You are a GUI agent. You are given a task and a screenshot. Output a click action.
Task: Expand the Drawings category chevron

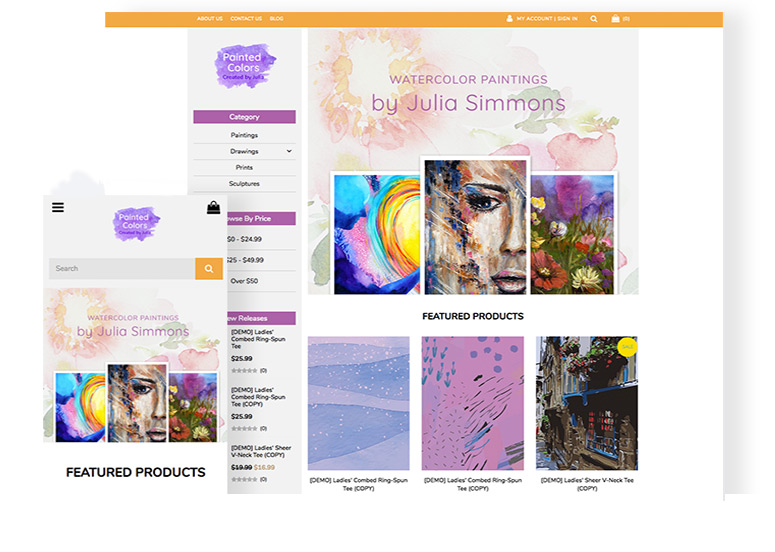tap(289, 151)
